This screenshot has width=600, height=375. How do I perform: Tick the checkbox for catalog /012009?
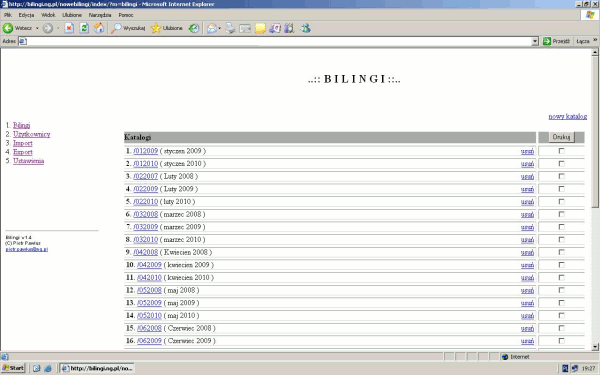[561, 151]
